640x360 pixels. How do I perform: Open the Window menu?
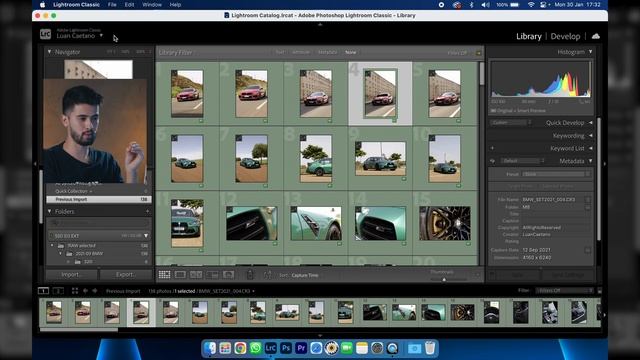coord(152,5)
